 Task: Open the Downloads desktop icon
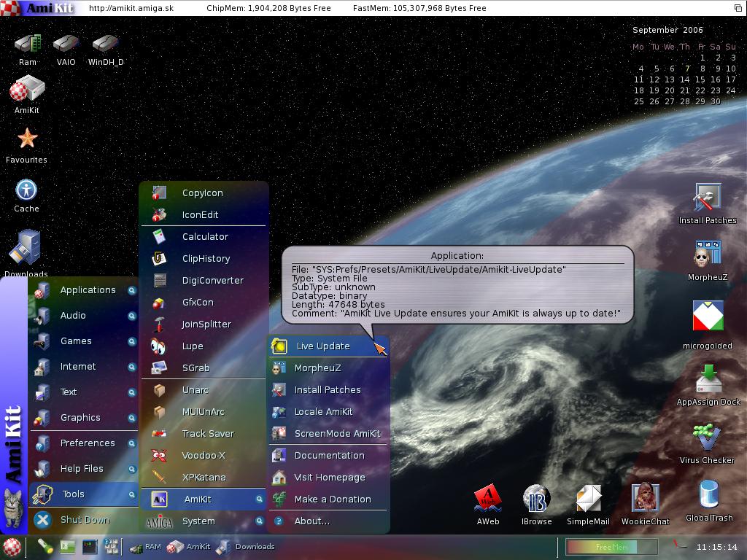pyautogui.click(x=26, y=248)
